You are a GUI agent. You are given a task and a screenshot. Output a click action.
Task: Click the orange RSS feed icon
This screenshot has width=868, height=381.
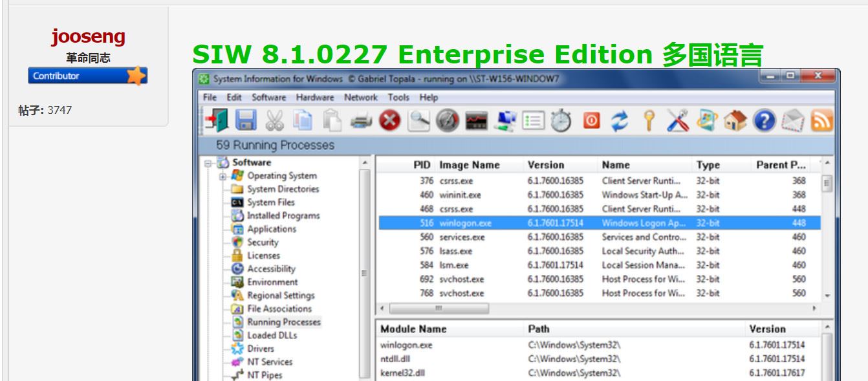pyautogui.click(x=821, y=120)
